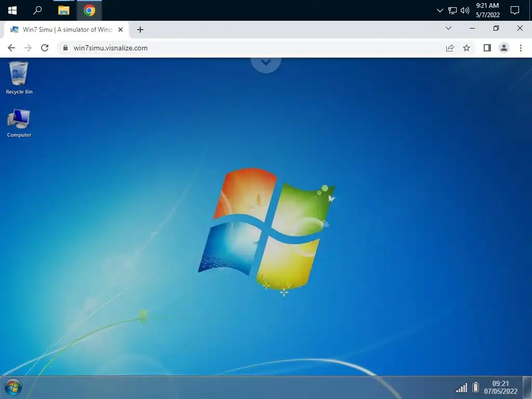This screenshot has height=399, width=532.
Task: Open the Windows 10 Start menu
Action: tap(12, 10)
